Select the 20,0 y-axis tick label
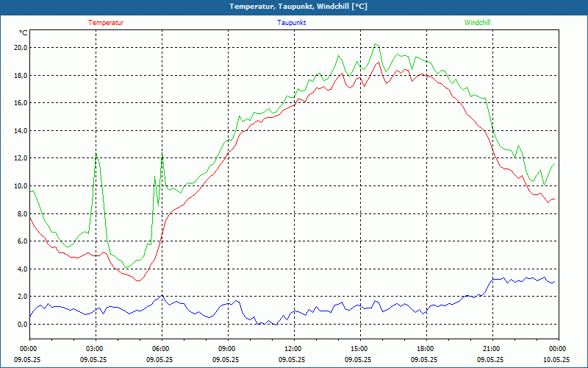Image resolution: width=588 pixels, height=368 pixels. [x=20, y=48]
